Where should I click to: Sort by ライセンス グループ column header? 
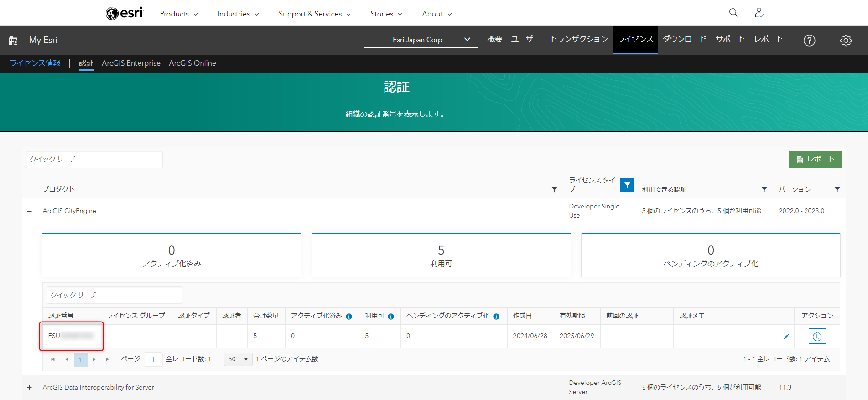[135, 316]
